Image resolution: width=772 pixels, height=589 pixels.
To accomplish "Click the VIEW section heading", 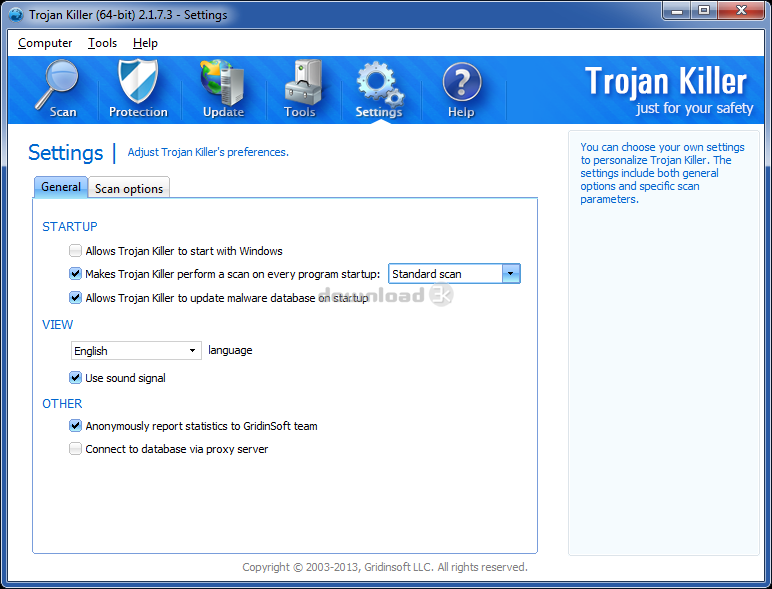I will pyautogui.click(x=58, y=325).
